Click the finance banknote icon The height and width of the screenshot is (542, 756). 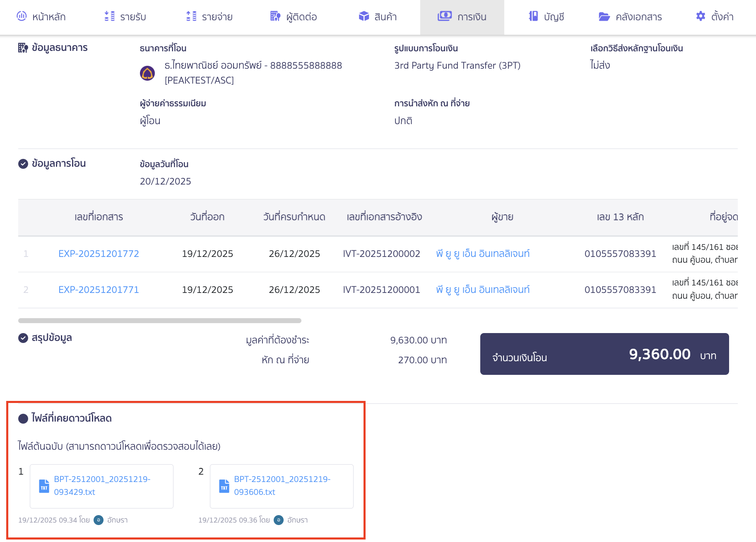[445, 17]
